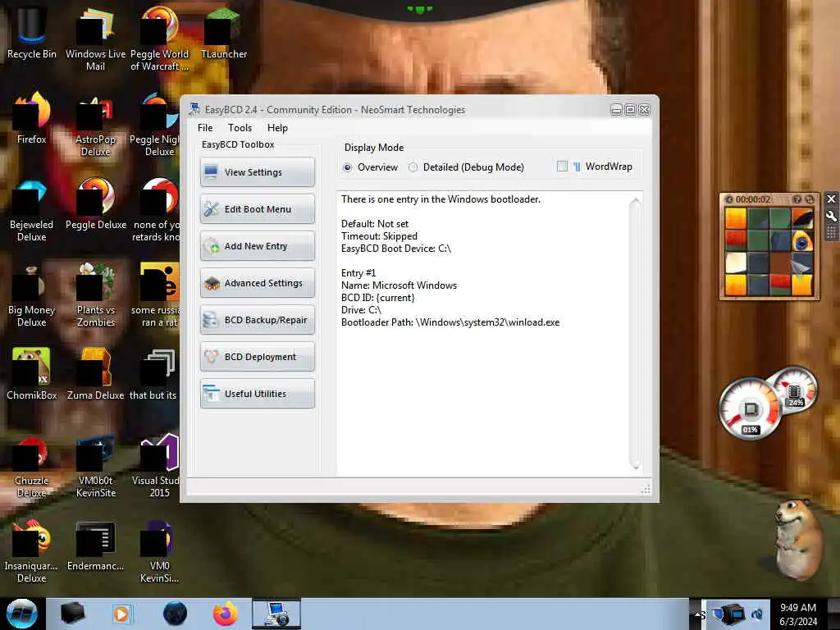The image size is (840, 630).
Task: Click the BCD Backup/Repair button
Action: pos(258,320)
